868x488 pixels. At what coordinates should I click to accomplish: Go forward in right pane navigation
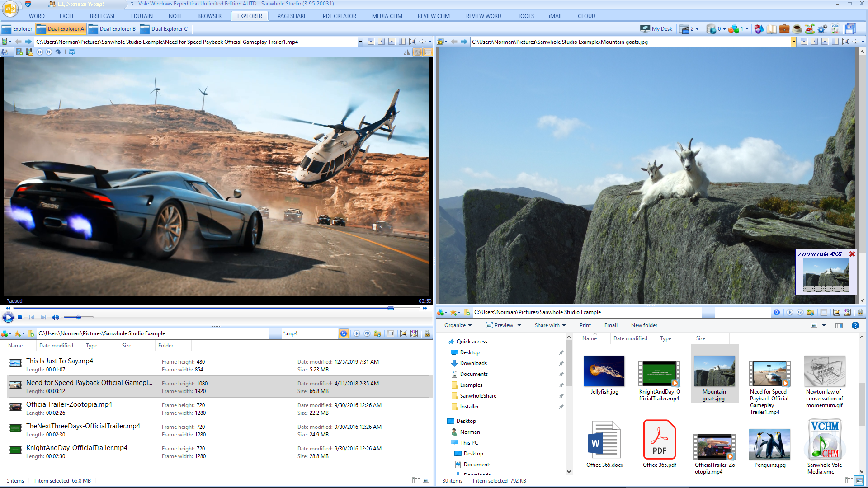pyautogui.click(x=464, y=42)
